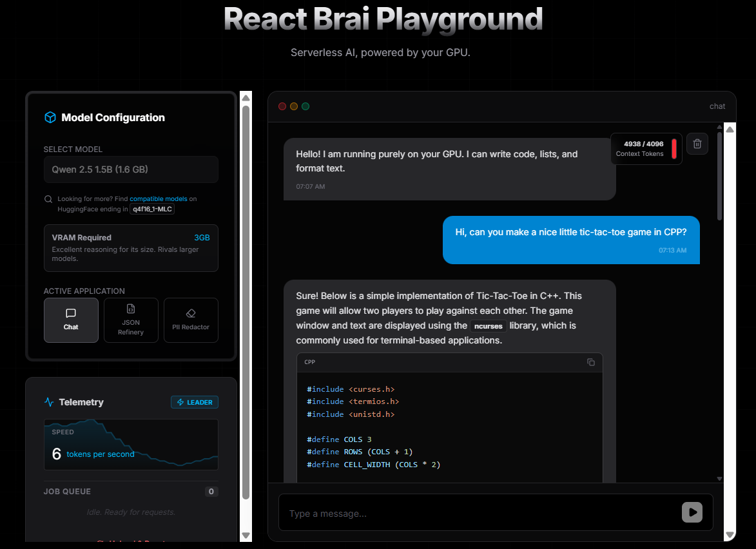Click the search magnifier icon near compatible models
756x549 pixels.
tap(48, 199)
